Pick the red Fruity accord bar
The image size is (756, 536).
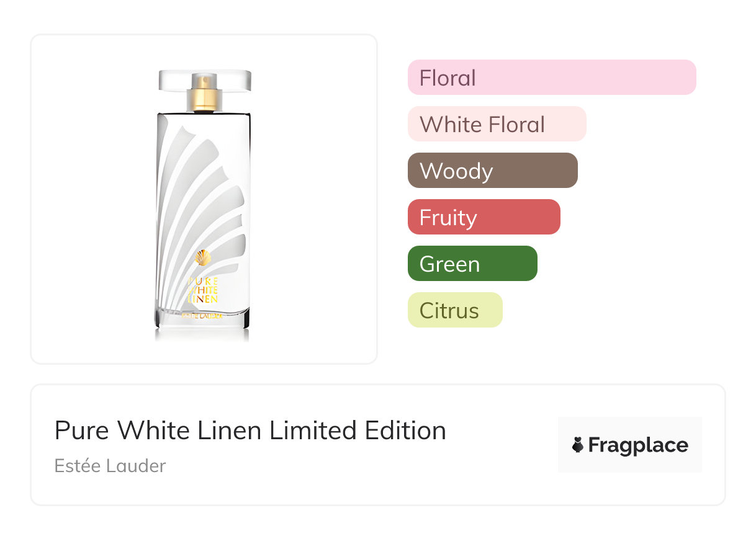(x=484, y=217)
